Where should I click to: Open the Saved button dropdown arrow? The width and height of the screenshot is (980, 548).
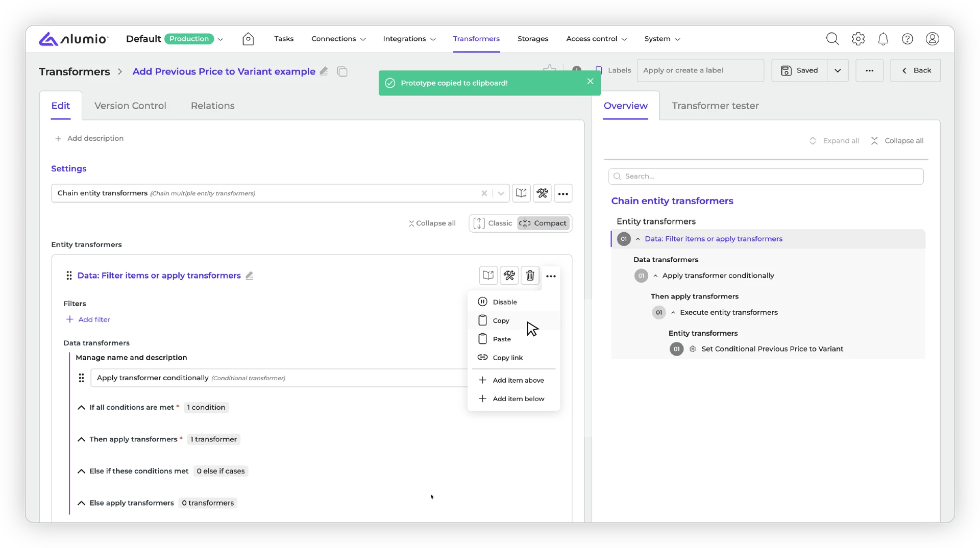coord(838,70)
